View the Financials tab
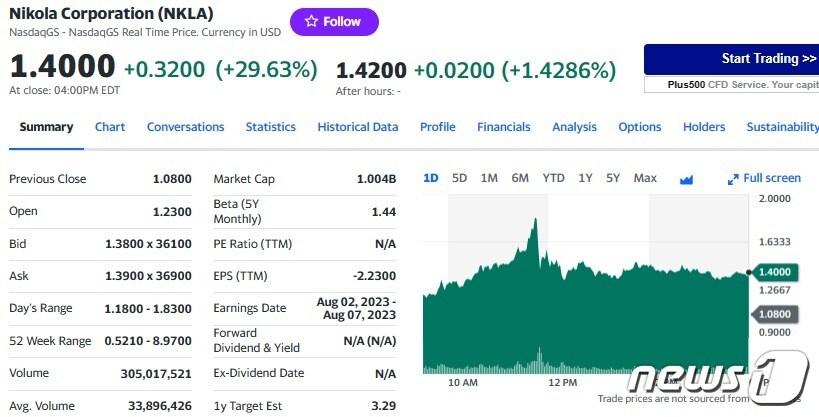The height and width of the screenshot is (417, 819). tap(503, 127)
